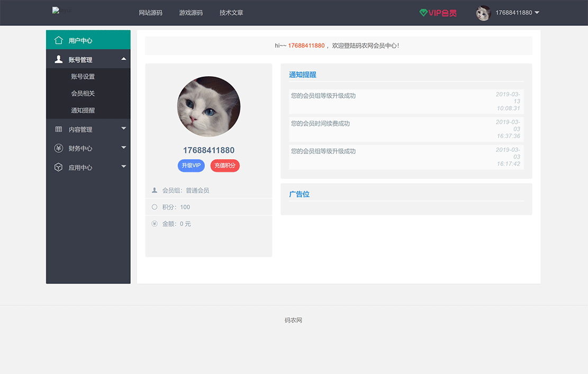
Task: Click the user icon next to 账号管理
Action: click(x=58, y=59)
